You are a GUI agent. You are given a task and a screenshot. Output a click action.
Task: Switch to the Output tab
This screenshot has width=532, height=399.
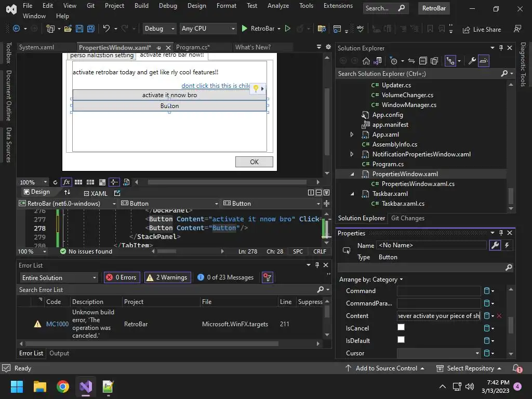tap(59, 353)
